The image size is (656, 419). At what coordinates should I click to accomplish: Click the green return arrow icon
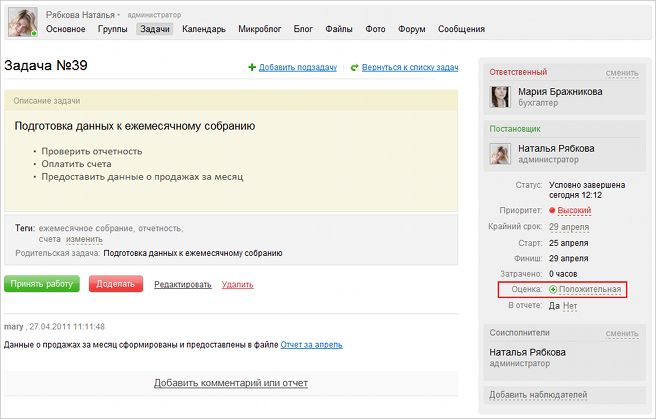tap(354, 68)
